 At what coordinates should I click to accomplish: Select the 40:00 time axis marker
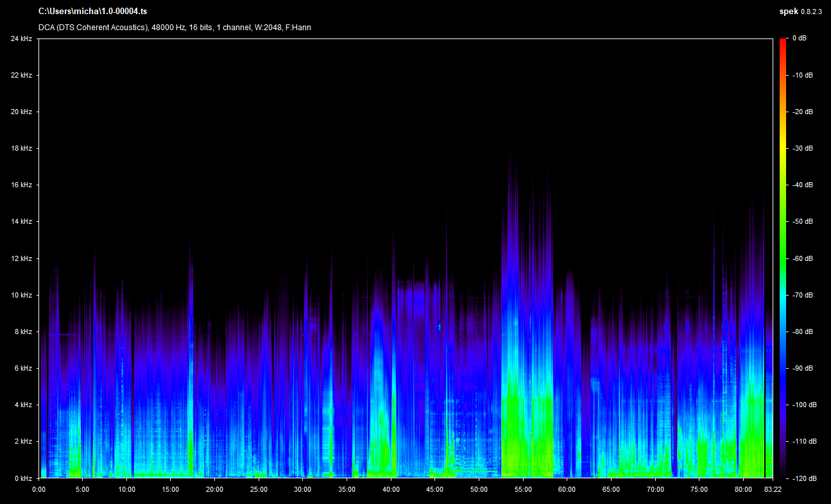tap(391, 489)
